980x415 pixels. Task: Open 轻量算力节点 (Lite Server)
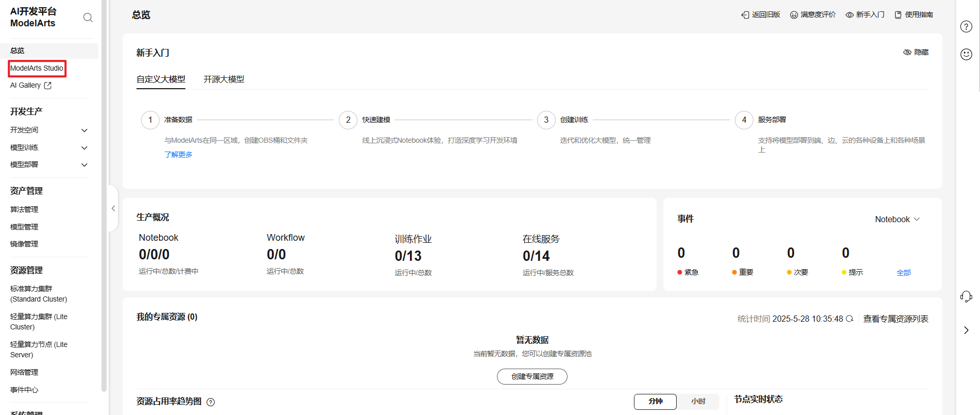39,350
